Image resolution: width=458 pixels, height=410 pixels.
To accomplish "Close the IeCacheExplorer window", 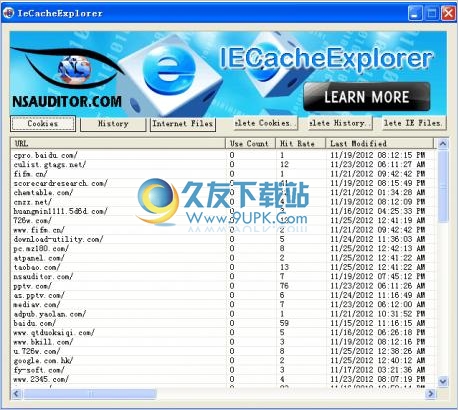I will click(448, 13).
